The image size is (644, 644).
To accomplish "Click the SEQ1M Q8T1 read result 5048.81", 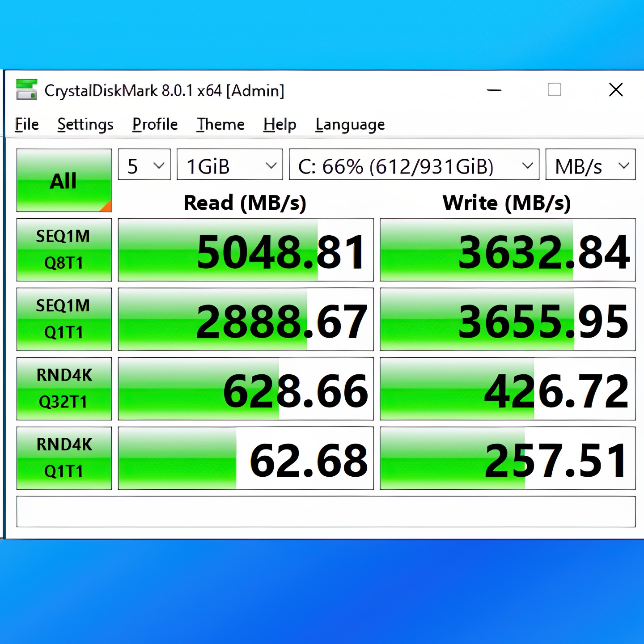I will pos(246,250).
